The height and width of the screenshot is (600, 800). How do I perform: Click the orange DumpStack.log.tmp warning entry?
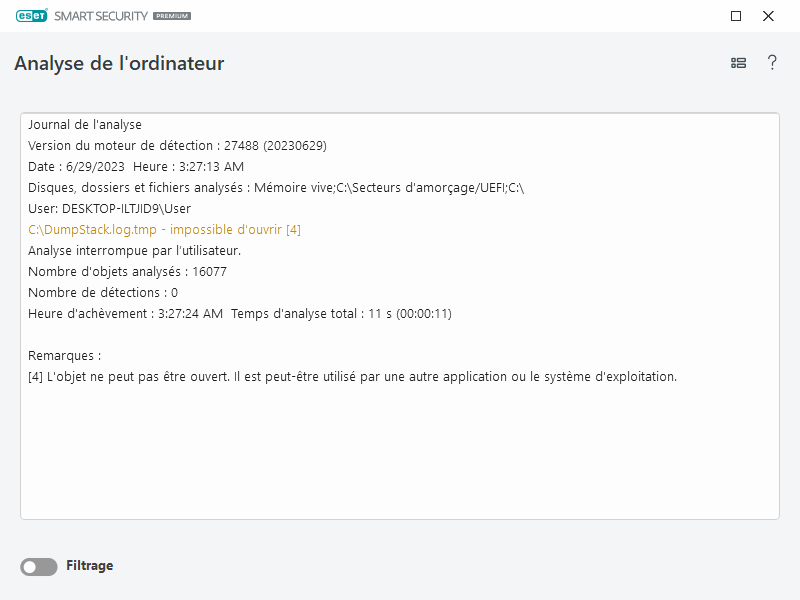coord(164,230)
